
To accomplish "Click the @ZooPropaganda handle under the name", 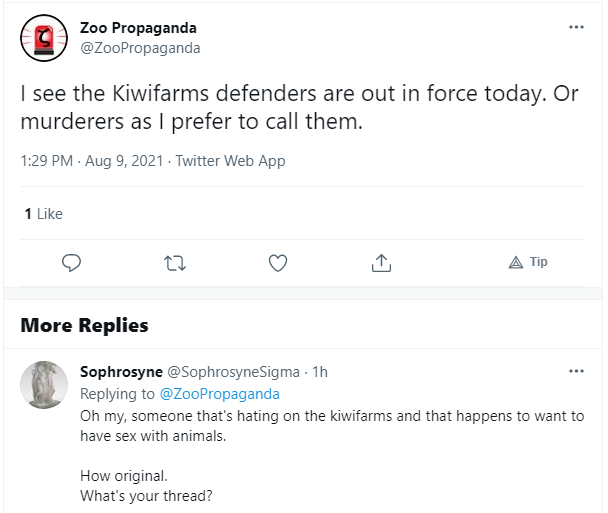I will point(140,47).
